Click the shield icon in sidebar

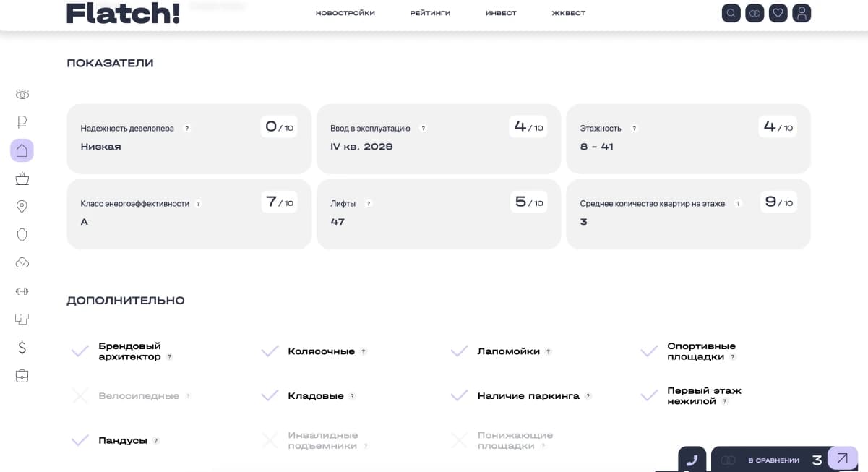[22, 235]
